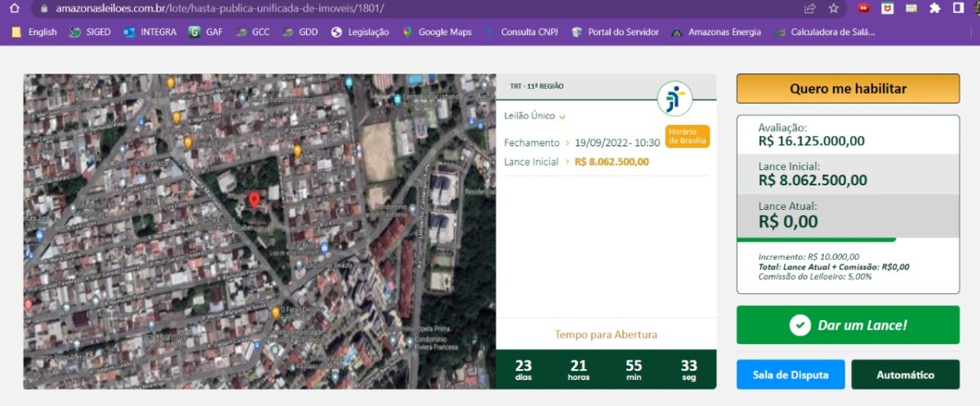Click the checkmark icon on Dar um Lance

click(x=800, y=325)
